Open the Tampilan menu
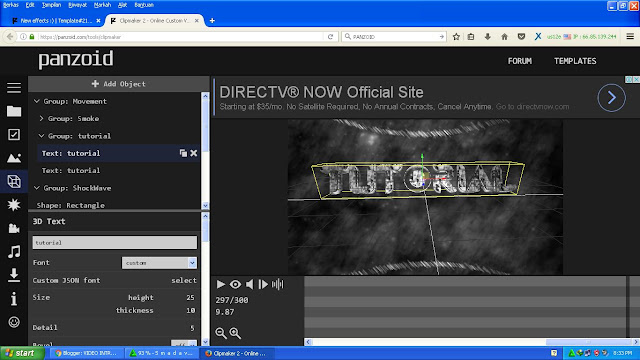 tap(51, 5)
